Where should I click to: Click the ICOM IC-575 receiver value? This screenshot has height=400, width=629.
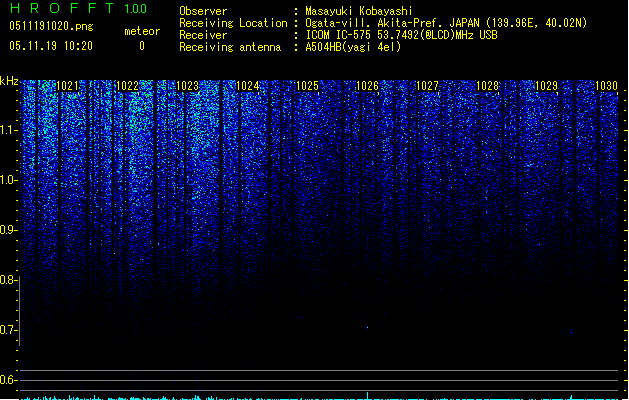(401, 35)
